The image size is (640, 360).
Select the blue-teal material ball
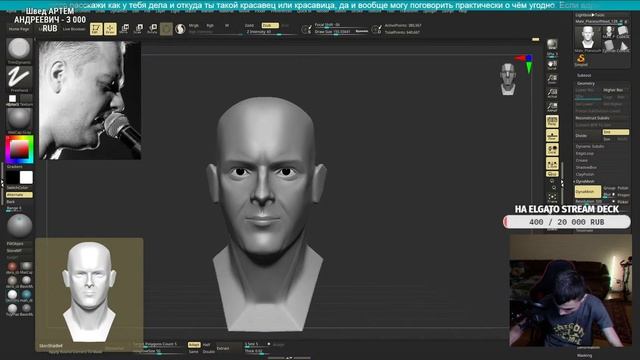pos(26,295)
